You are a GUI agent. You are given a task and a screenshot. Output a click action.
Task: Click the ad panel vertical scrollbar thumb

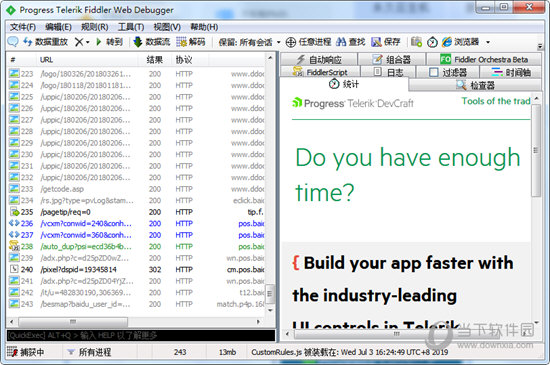536,150
